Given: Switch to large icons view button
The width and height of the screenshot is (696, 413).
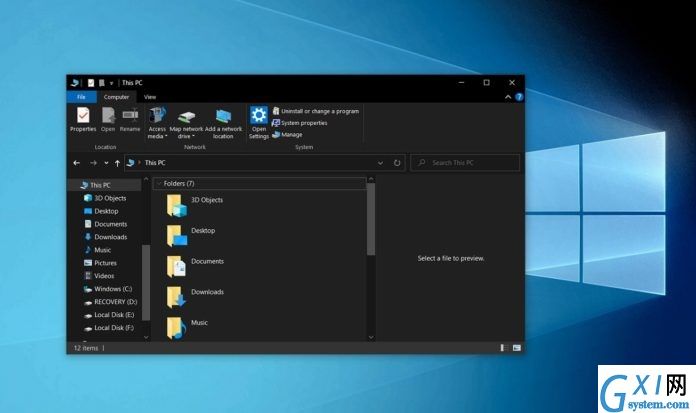Looking at the screenshot, I should point(517,348).
